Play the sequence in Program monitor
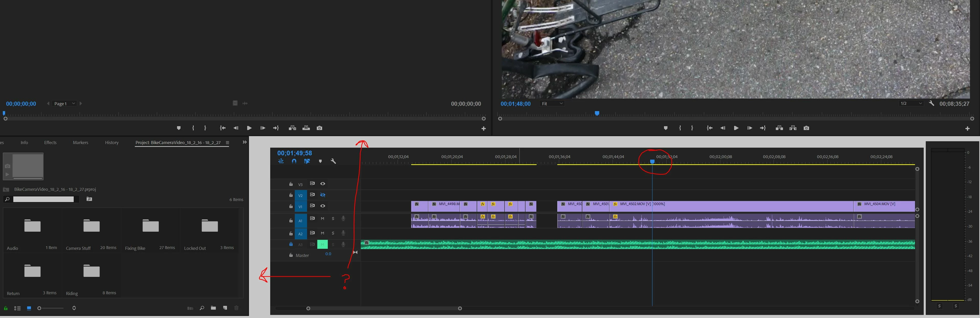This screenshot has height=318, width=980. pyautogui.click(x=736, y=128)
